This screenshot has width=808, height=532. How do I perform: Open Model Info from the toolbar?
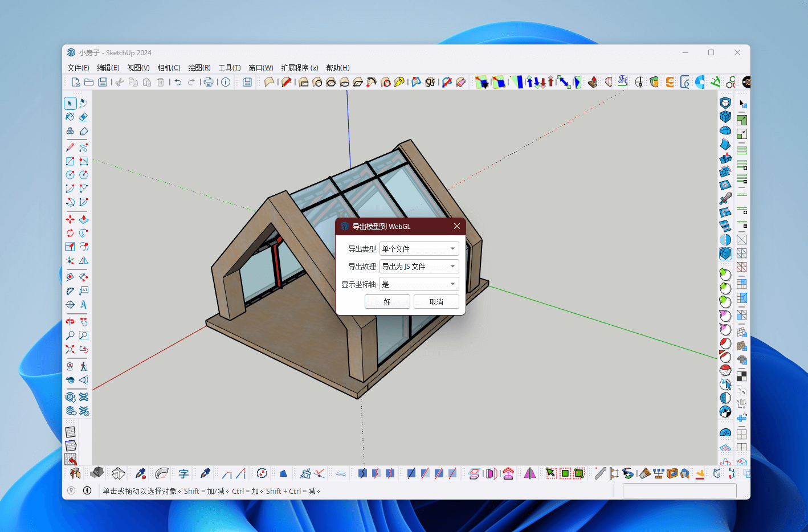pyautogui.click(x=226, y=82)
